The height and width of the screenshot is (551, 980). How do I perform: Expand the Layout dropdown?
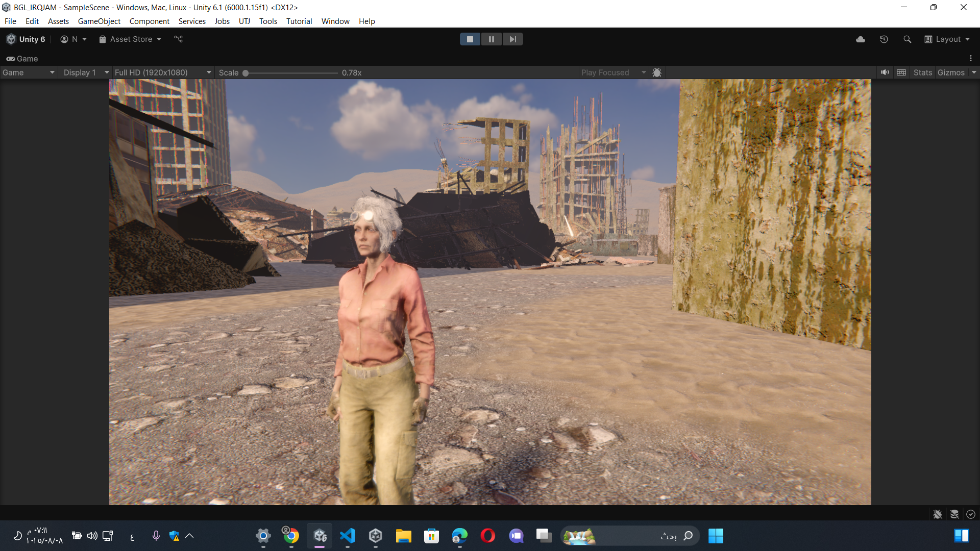(x=947, y=39)
